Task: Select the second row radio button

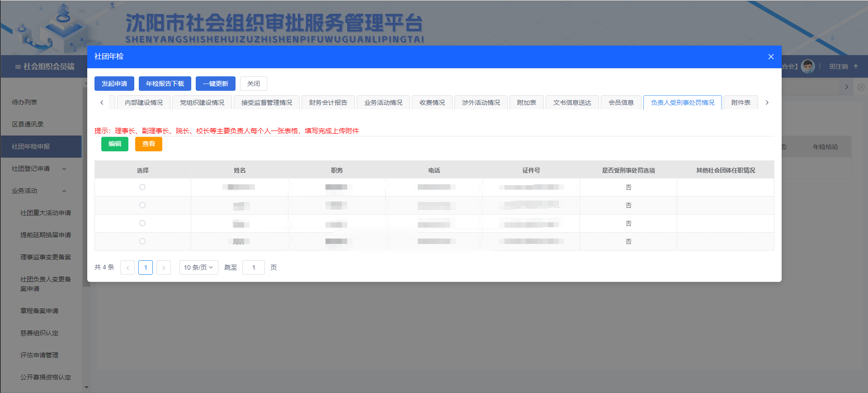Action: tap(142, 205)
